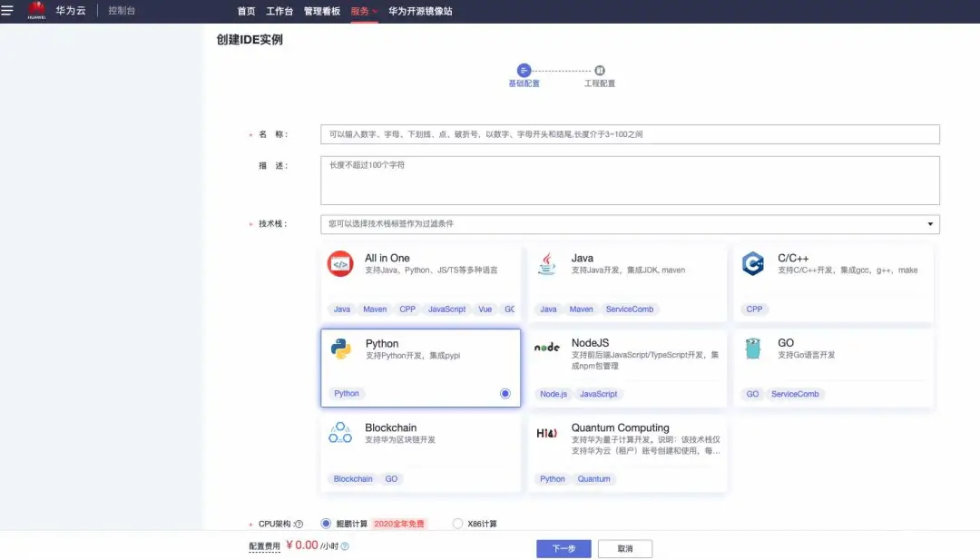
Task: Open 华为开源镜像站 in the top navigation
Action: (x=420, y=11)
